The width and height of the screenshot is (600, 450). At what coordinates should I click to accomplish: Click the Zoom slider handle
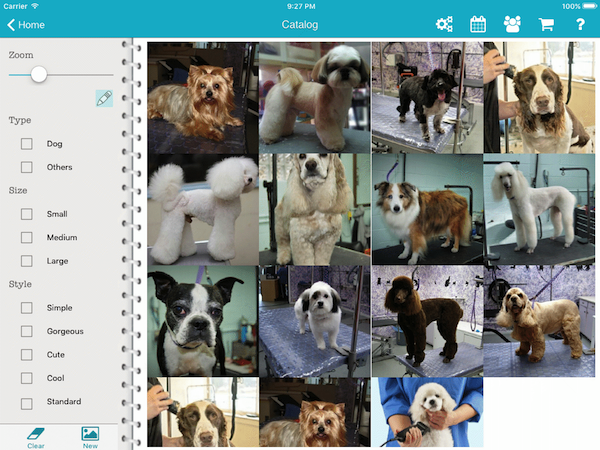tap(39, 74)
